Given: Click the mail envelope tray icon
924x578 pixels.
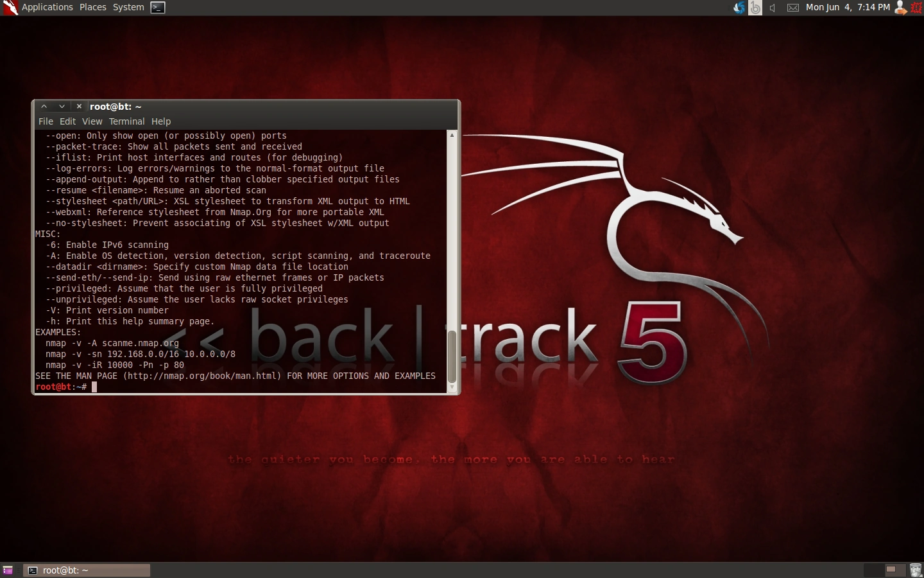Looking at the screenshot, I should pos(793,8).
